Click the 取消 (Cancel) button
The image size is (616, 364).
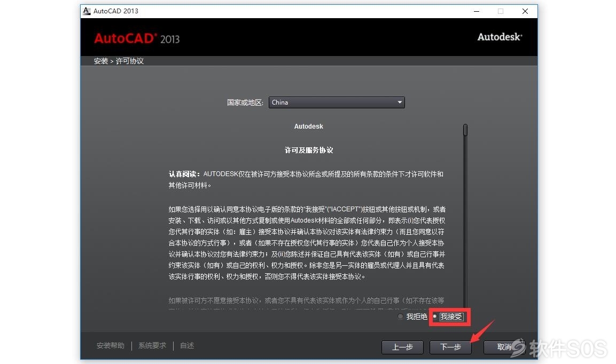504,347
